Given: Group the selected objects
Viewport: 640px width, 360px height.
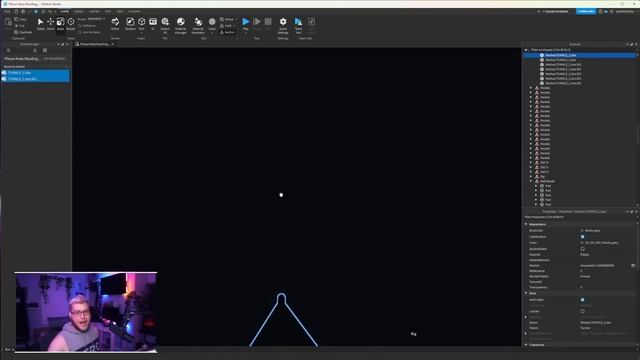Looking at the screenshot, I should (227, 19).
